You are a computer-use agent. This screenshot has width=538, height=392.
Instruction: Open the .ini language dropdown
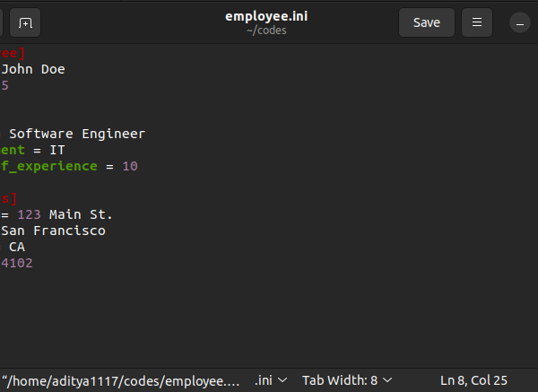(x=271, y=380)
